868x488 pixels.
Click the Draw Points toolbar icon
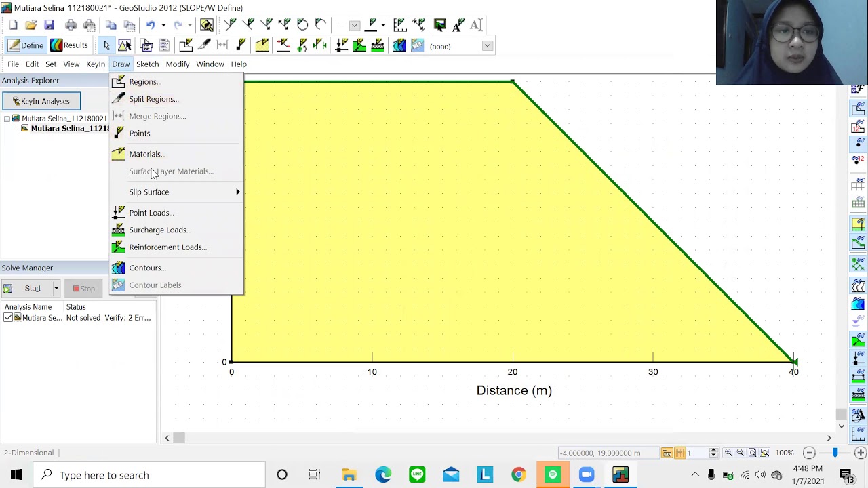click(x=241, y=45)
